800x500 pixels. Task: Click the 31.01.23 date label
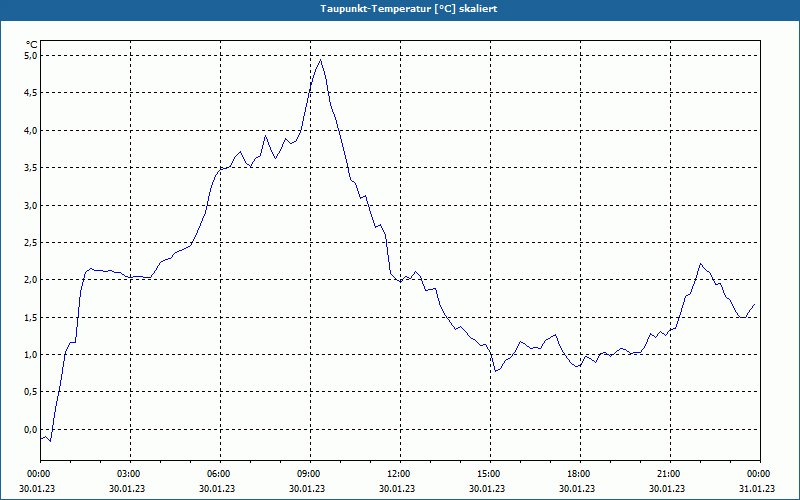(x=756, y=489)
